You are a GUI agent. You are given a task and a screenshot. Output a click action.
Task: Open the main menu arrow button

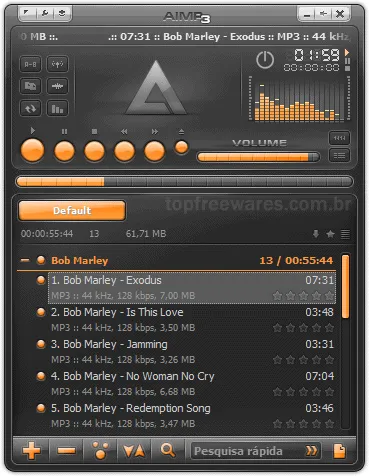click(x=27, y=13)
